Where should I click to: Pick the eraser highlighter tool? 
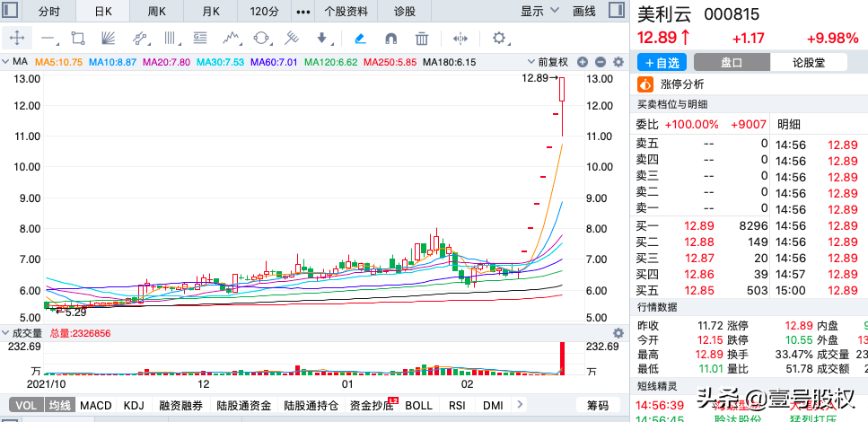click(360, 39)
